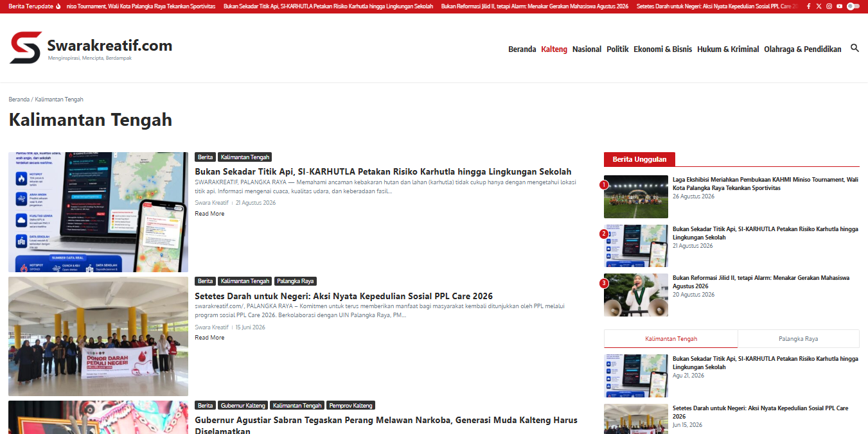The width and height of the screenshot is (868, 434).
Task: Open the headline Gubernur Agustiar Sabran Tegaskan Perang
Action: (386, 425)
